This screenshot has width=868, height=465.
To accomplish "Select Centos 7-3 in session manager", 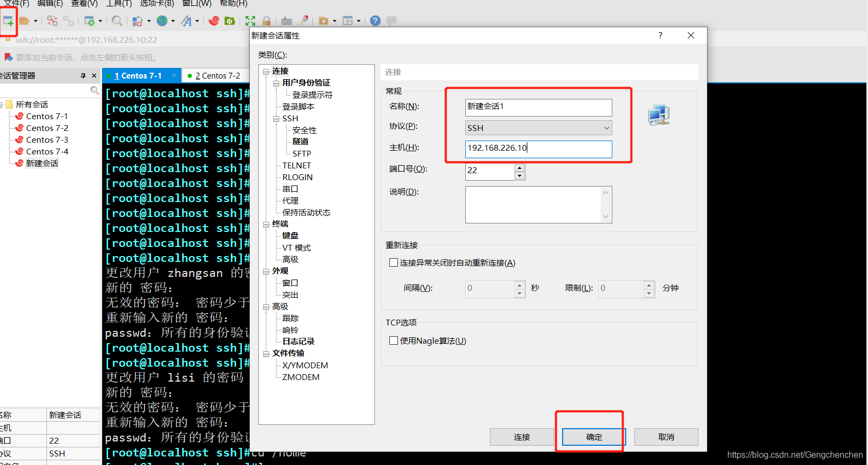I will click(47, 140).
